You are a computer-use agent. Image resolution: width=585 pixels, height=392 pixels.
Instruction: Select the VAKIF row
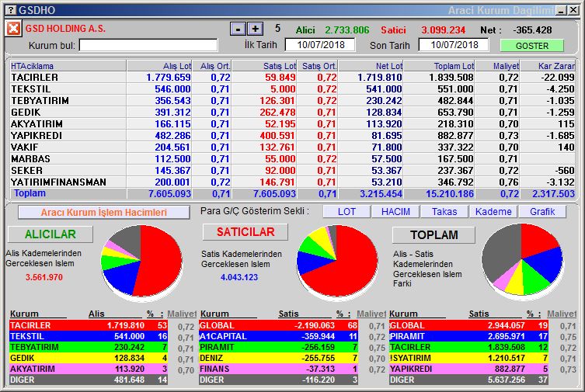(293, 147)
